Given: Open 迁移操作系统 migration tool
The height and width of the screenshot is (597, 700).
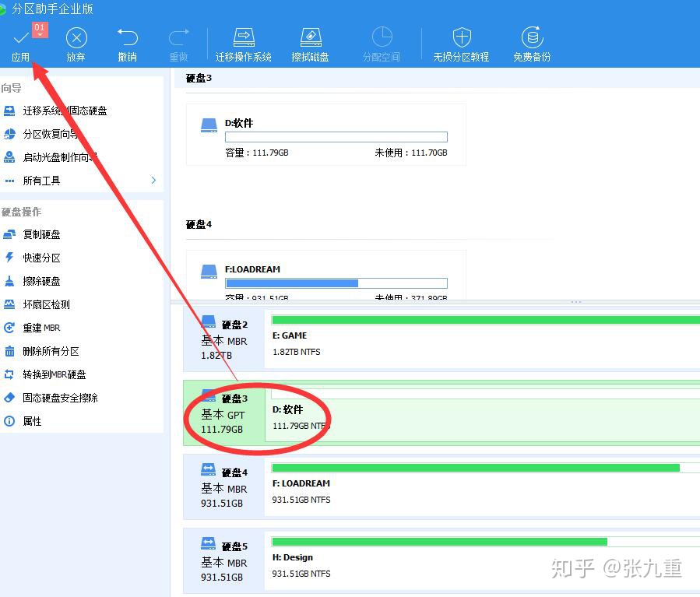Looking at the screenshot, I should pos(243,43).
